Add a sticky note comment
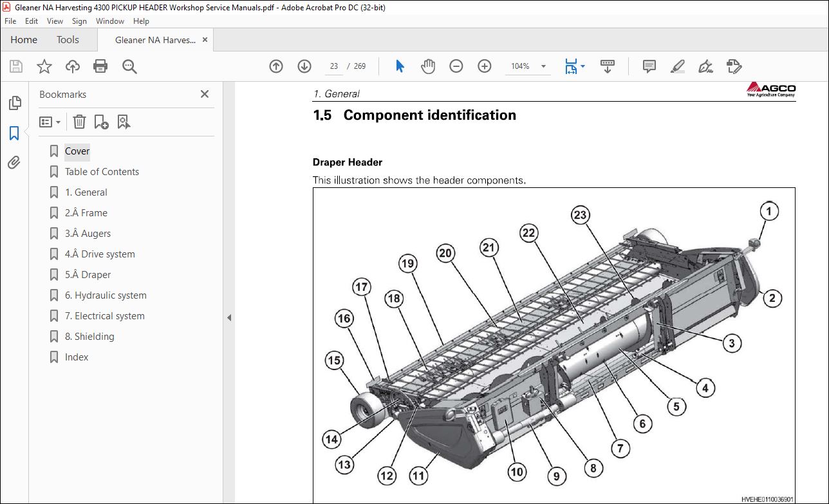The width and height of the screenshot is (829, 504). [649, 66]
